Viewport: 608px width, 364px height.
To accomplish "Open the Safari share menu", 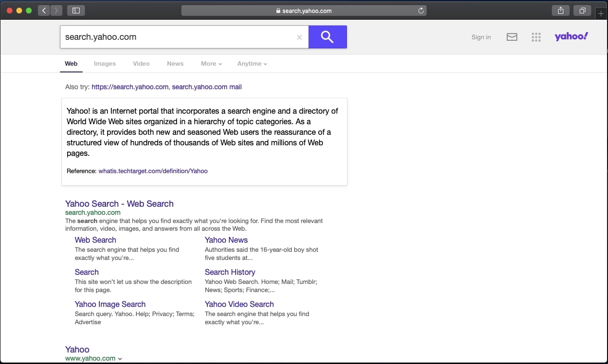I will click(560, 11).
